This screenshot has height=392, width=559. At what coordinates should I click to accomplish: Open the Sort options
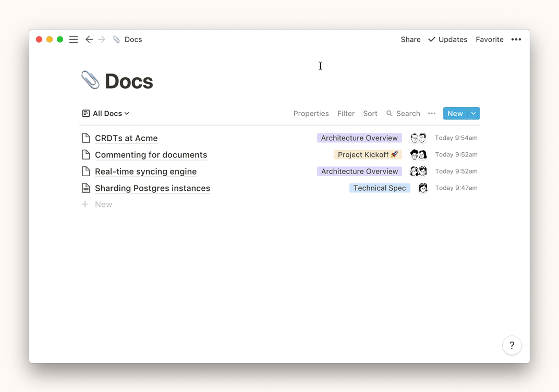click(x=370, y=114)
